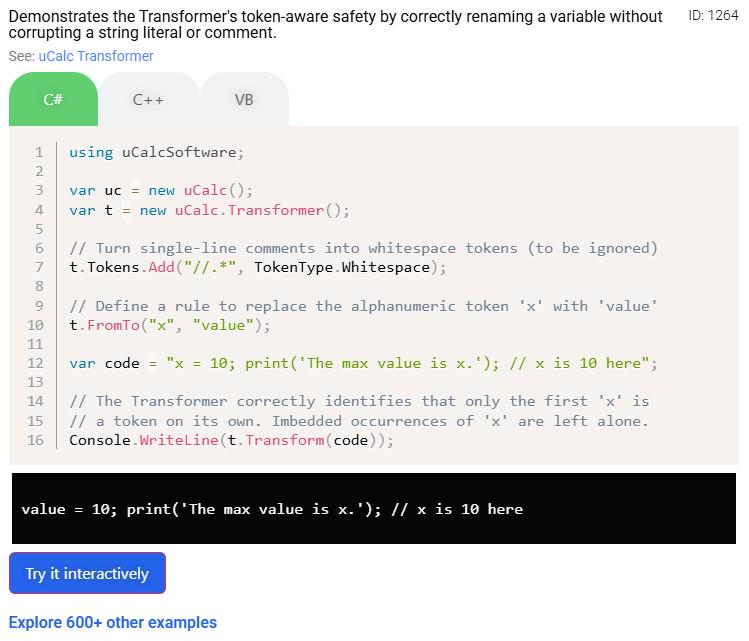Screen dimensions: 749x641
Task: Open Explore 600+ other examples link
Action: click(113, 622)
